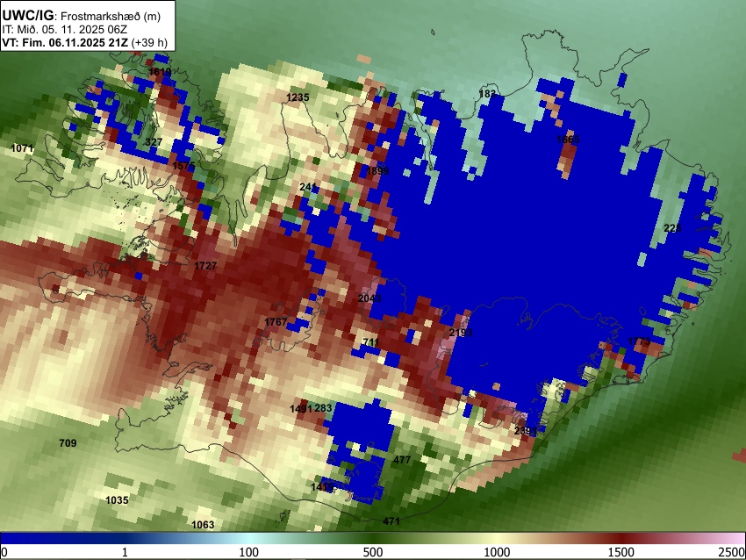746x560 pixels.
Task: Click the map value label 1035
Action: pos(117,500)
